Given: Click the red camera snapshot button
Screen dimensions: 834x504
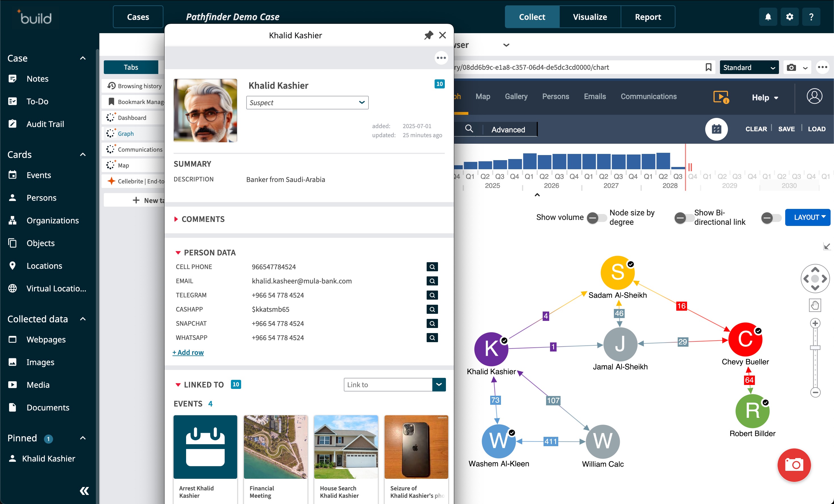Looking at the screenshot, I should pos(794,465).
